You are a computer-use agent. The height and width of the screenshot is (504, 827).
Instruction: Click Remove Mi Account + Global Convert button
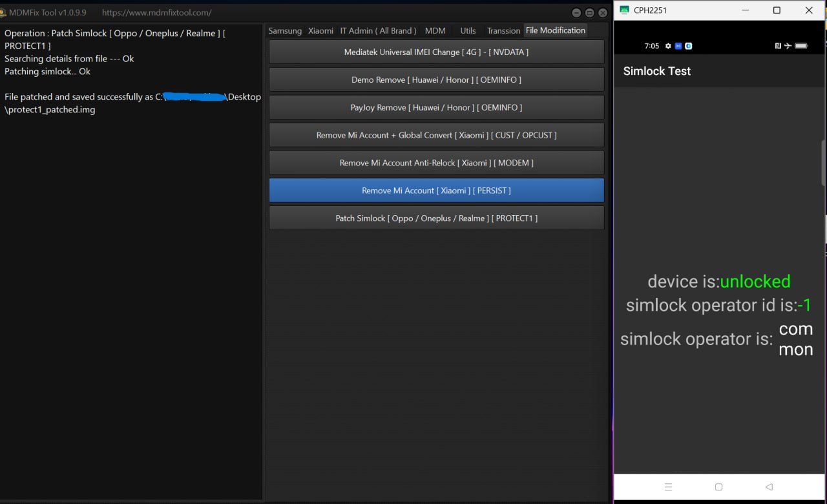(436, 135)
